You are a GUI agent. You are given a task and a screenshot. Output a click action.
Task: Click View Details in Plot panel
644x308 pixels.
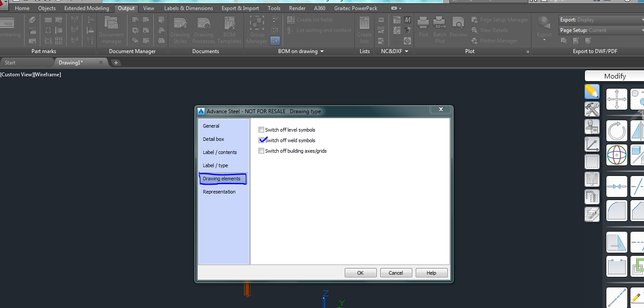489,30
